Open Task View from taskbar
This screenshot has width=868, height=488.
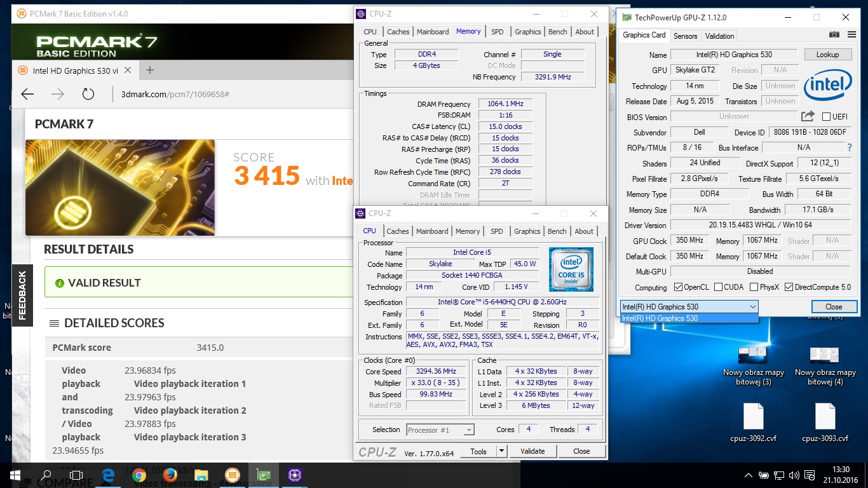pos(76,475)
